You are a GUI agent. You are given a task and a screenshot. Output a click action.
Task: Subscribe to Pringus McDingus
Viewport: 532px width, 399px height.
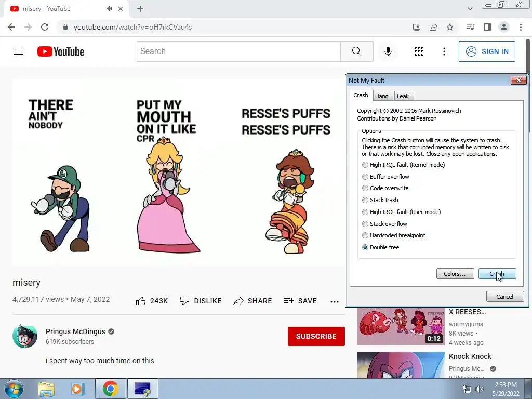(x=316, y=336)
